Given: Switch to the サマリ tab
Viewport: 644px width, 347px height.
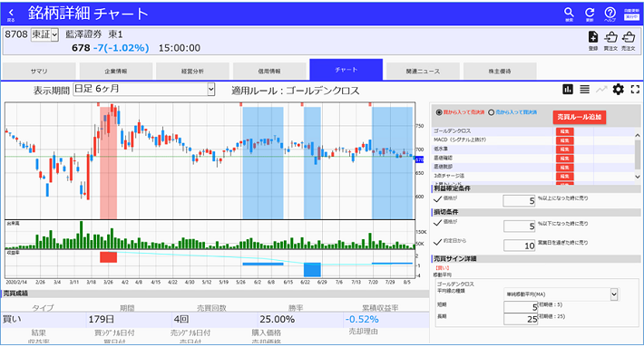Looking at the screenshot, I should tap(39, 71).
